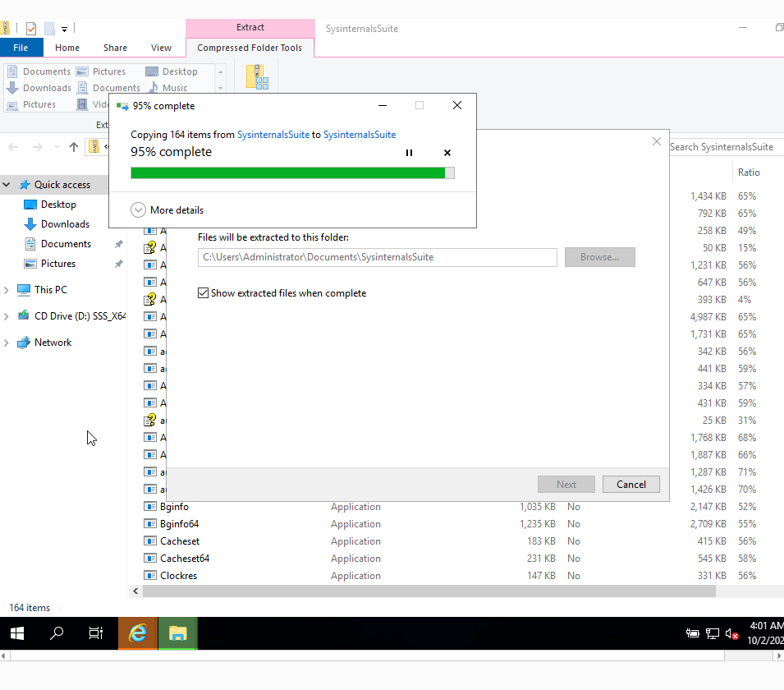The width and height of the screenshot is (784, 690).
Task: Sort by the Ratio column
Action: click(x=749, y=172)
